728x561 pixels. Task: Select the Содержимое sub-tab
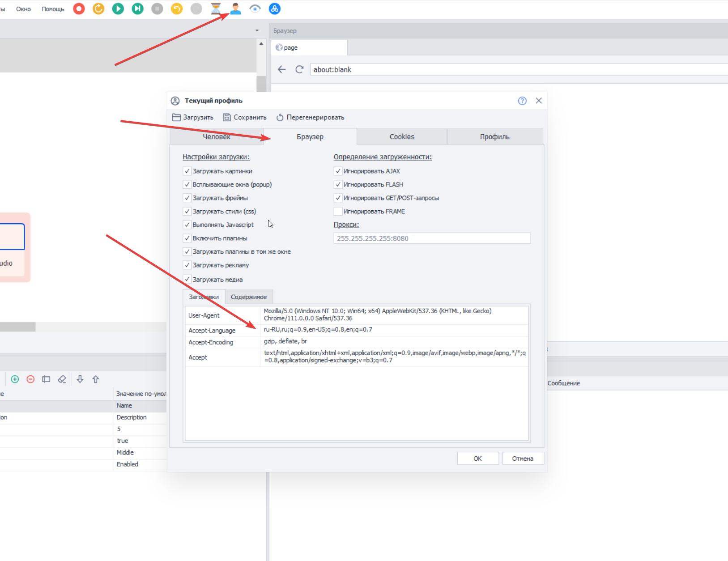point(249,297)
